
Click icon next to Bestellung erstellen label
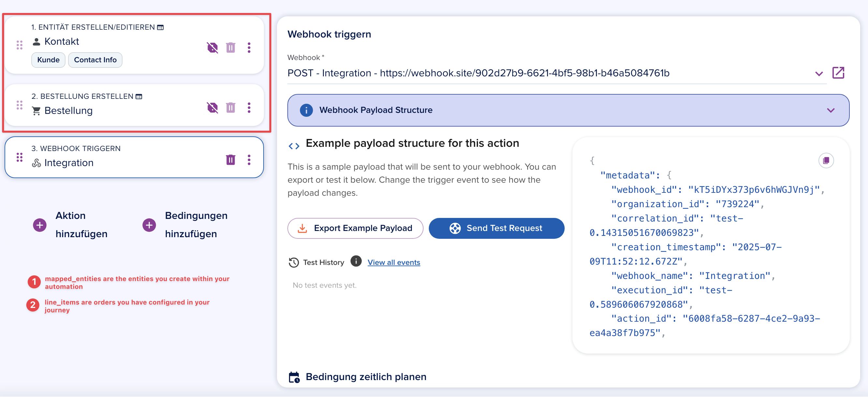pos(139,97)
